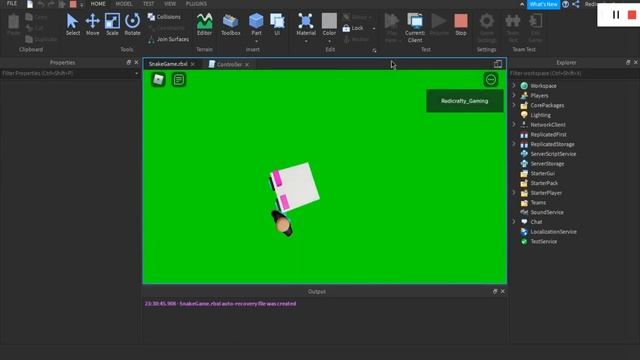The image size is (640, 360).
Task: Click the Filter workspace input field
Action: pos(573,73)
